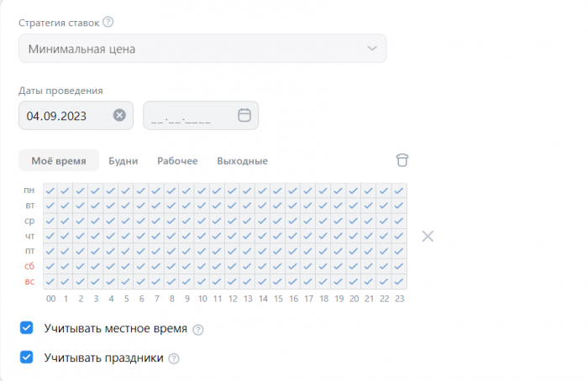Click the сб row label

click(29, 266)
